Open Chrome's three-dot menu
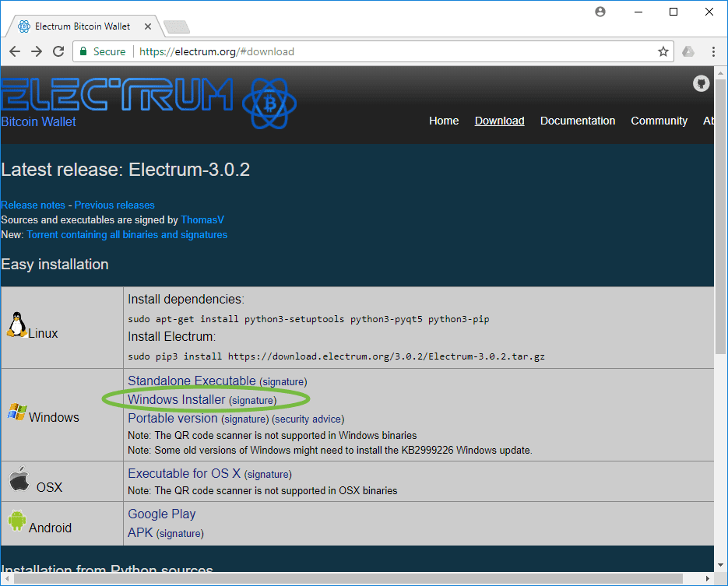The width and height of the screenshot is (728, 586). (x=713, y=51)
